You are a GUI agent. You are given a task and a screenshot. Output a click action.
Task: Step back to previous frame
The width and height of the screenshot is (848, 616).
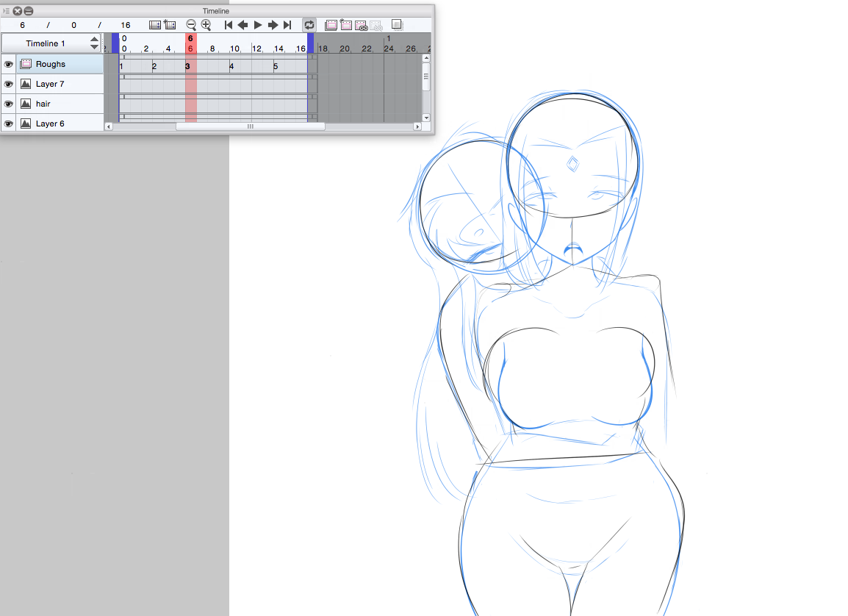tap(242, 25)
